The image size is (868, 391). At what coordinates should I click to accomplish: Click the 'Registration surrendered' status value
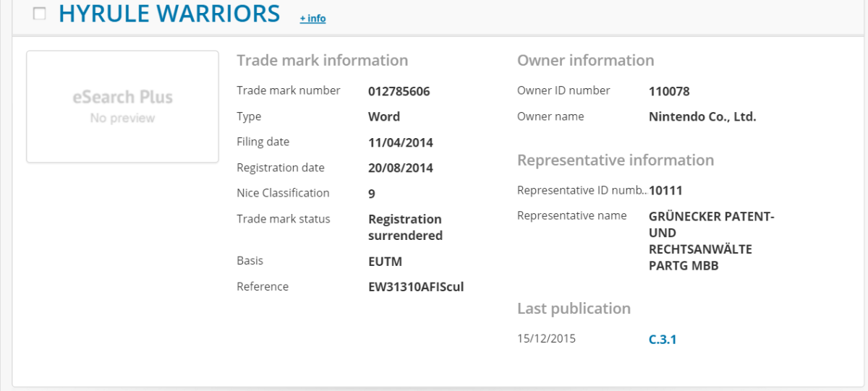click(x=405, y=227)
